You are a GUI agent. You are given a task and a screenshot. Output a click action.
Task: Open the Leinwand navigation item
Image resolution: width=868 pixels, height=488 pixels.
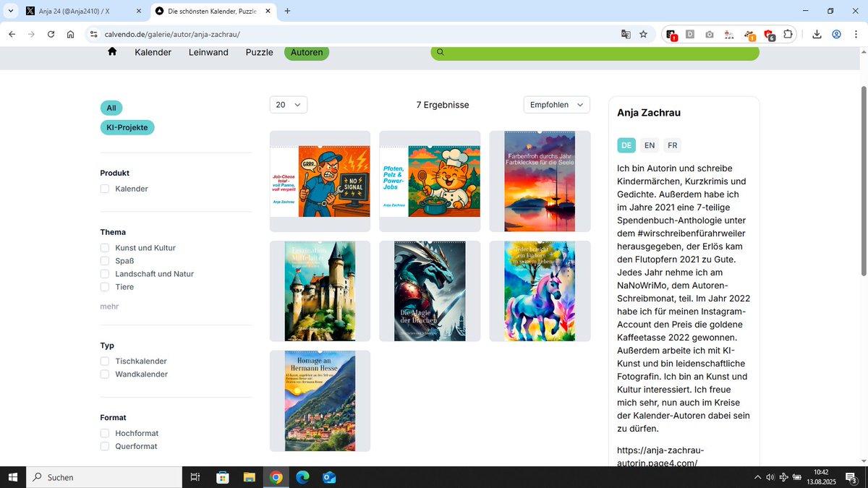pyautogui.click(x=208, y=52)
